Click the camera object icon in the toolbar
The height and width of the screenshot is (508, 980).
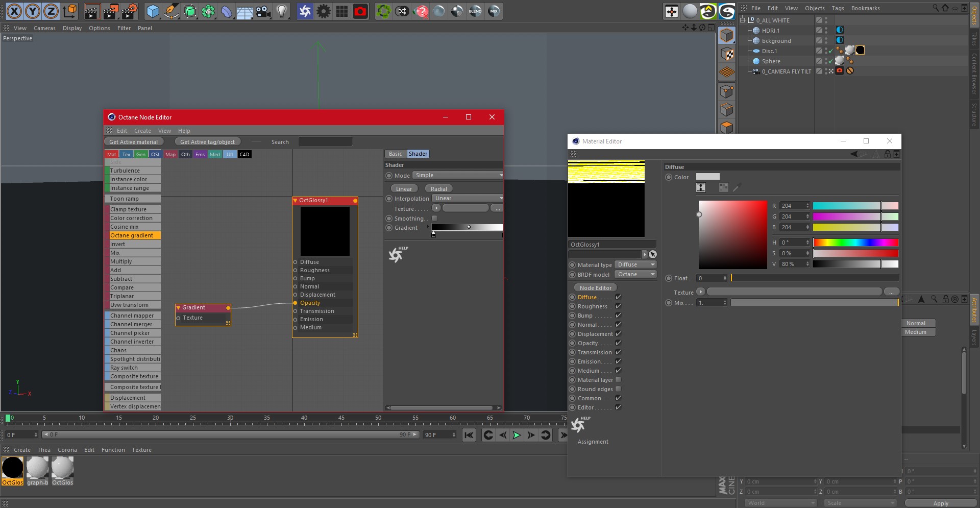[x=263, y=11]
